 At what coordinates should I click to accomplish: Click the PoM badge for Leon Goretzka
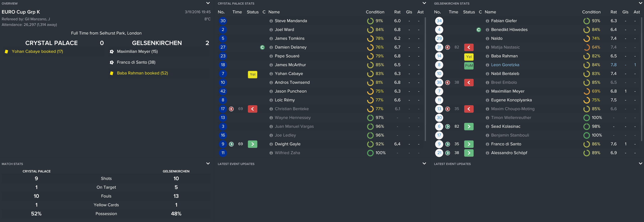point(469,66)
